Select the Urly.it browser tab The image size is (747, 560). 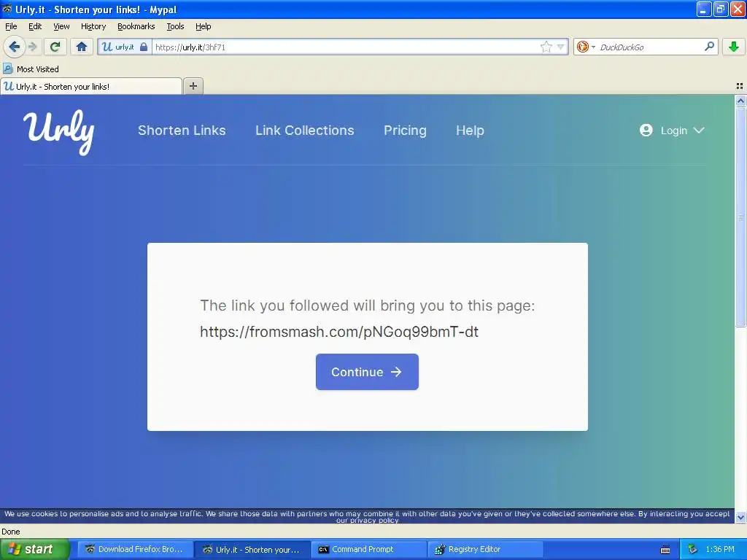[91, 86]
